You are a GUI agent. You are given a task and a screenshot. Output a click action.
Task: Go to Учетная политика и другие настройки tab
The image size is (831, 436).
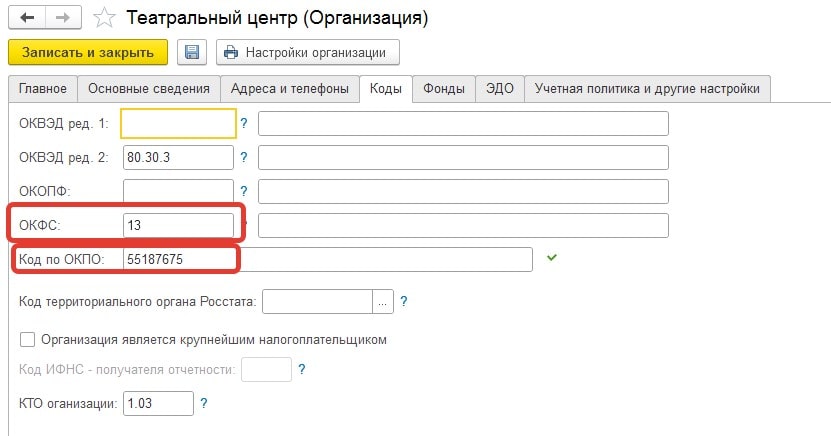click(647, 89)
